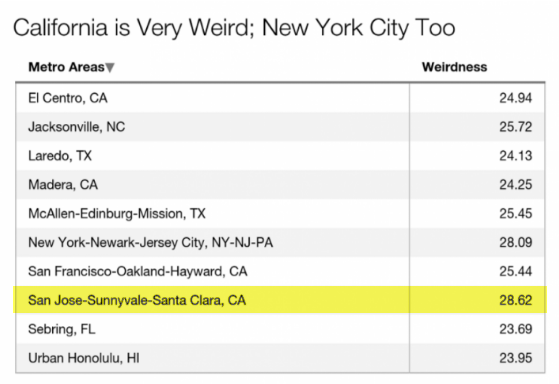Select the Sebring, FL row
Image resolution: width=559 pixels, height=384 pixels.
(x=280, y=329)
